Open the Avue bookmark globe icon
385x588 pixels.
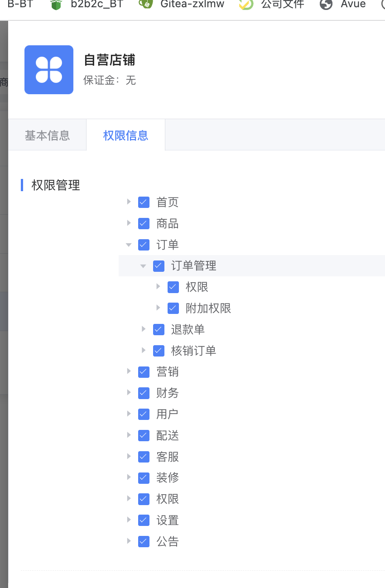tap(326, 5)
